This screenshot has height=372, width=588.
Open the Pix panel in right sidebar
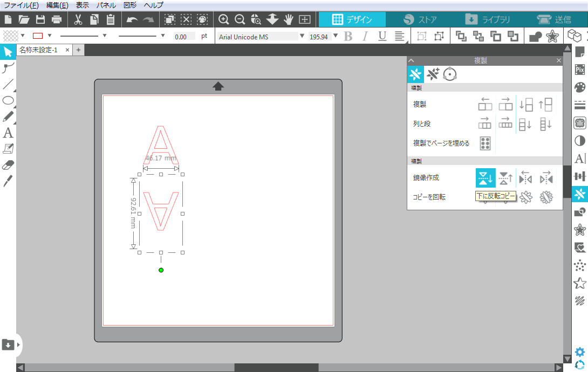point(580,69)
